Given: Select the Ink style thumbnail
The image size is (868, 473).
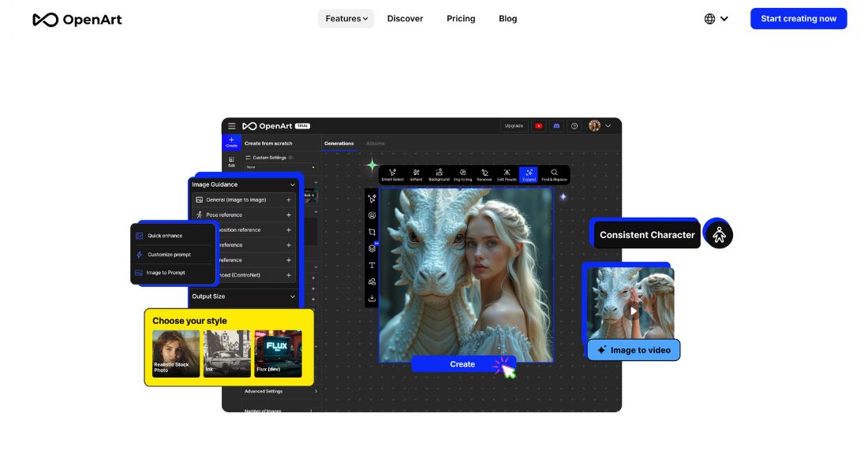Looking at the screenshot, I should click(227, 354).
